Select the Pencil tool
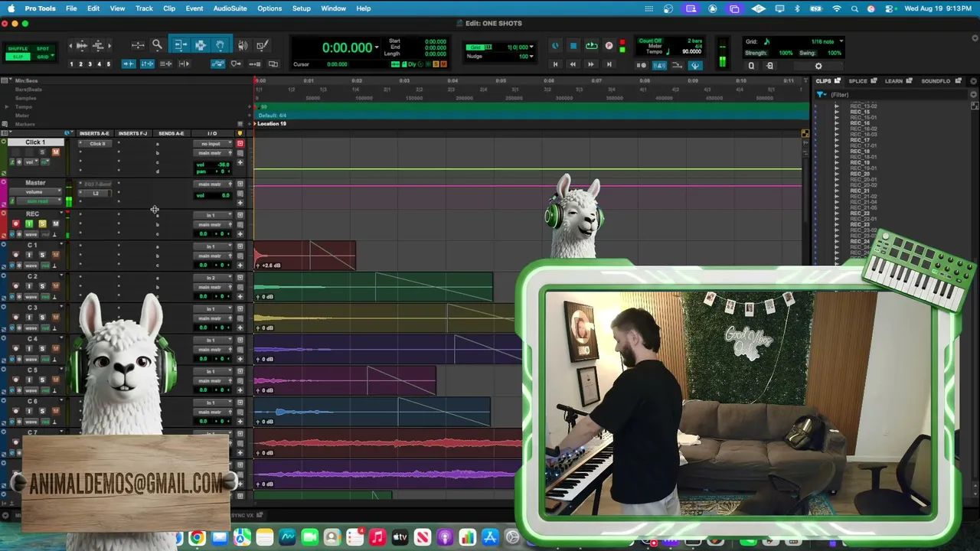The height and width of the screenshot is (551, 980). pos(263,45)
